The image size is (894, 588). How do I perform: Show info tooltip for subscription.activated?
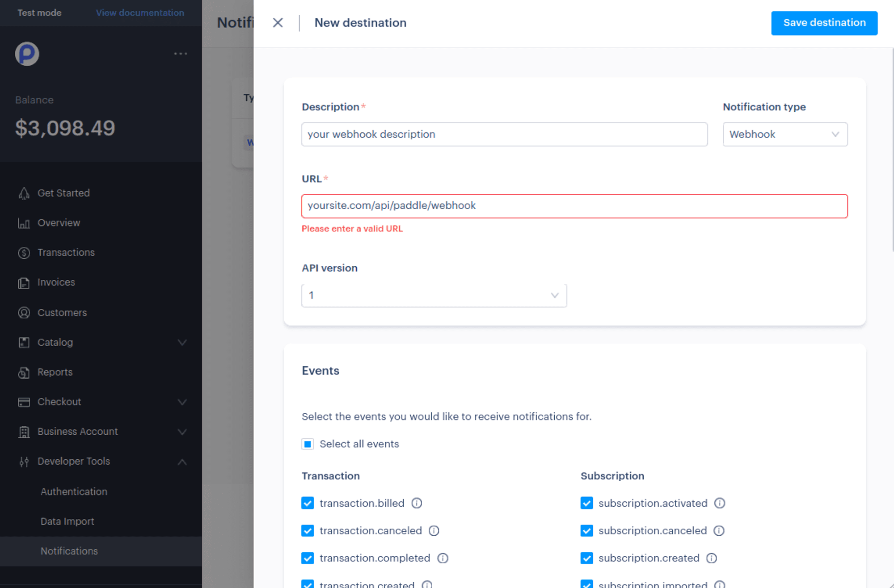click(x=720, y=503)
